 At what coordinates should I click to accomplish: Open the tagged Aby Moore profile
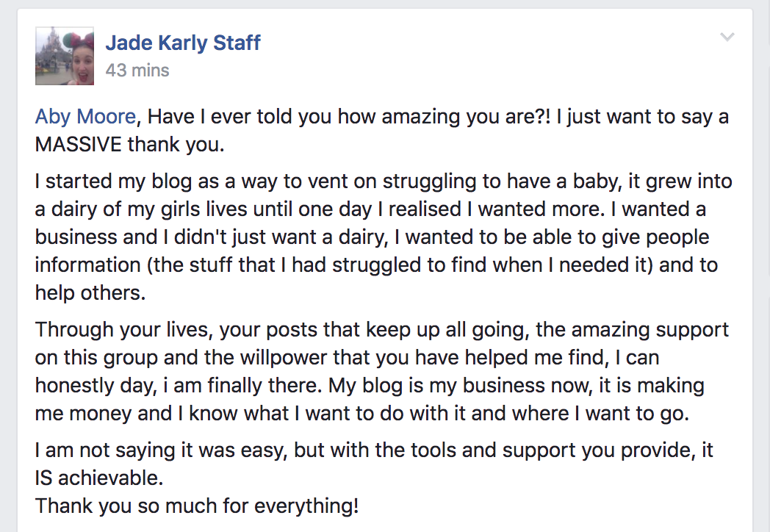pos(85,116)
